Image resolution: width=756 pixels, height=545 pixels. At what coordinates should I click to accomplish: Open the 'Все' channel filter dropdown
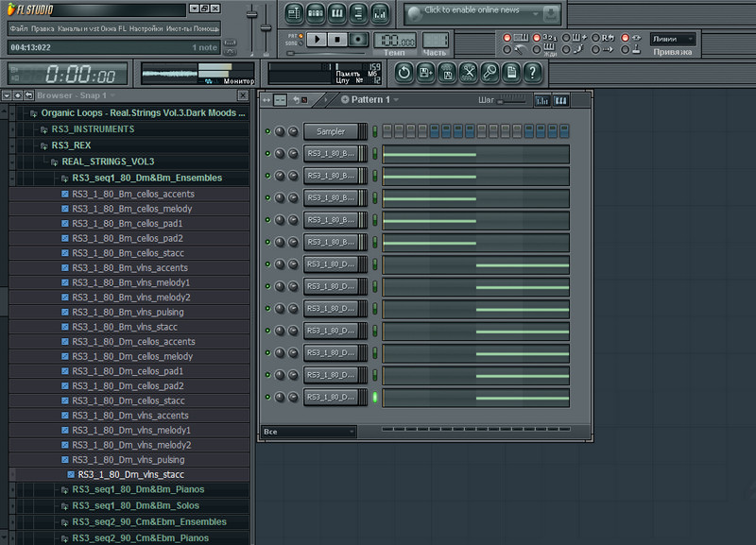tap(308, 432)
